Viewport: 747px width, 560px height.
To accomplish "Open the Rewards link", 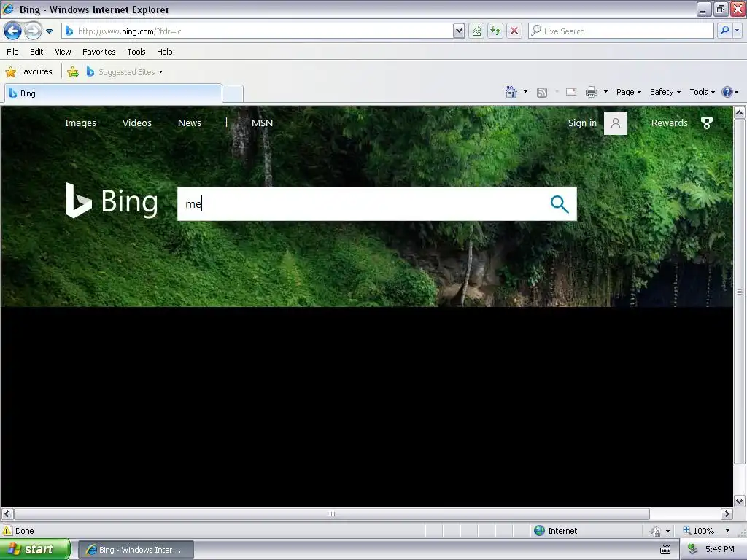I will coord(670,122).
